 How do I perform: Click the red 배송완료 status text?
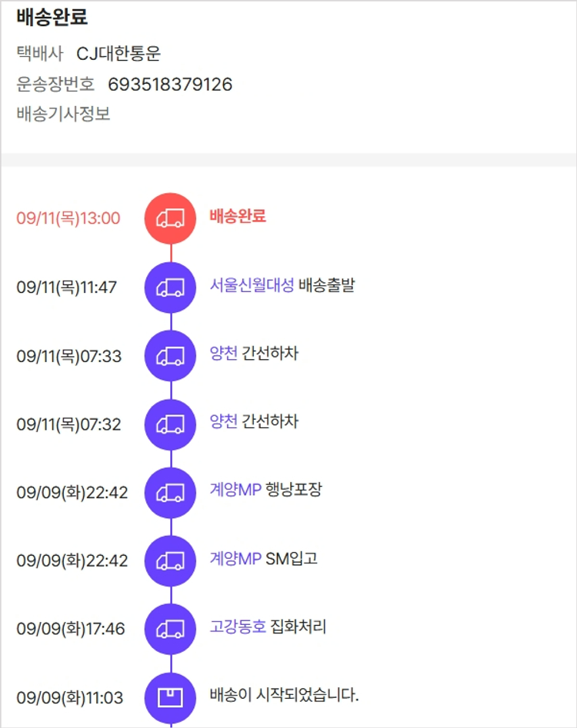238,217
